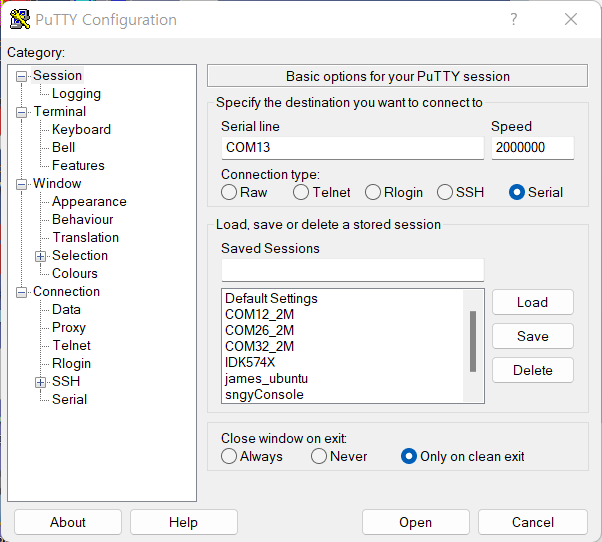Open Features settings
Image resolution: width=602 pixels, height=542 pixels.
pos(78,165)
